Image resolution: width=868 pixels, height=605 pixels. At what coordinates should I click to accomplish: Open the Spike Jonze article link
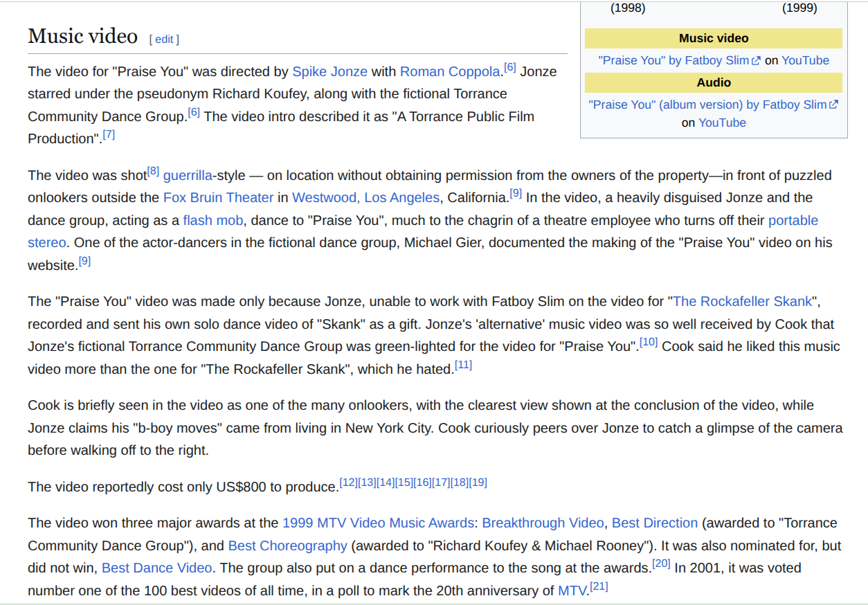tap(330, 71)
